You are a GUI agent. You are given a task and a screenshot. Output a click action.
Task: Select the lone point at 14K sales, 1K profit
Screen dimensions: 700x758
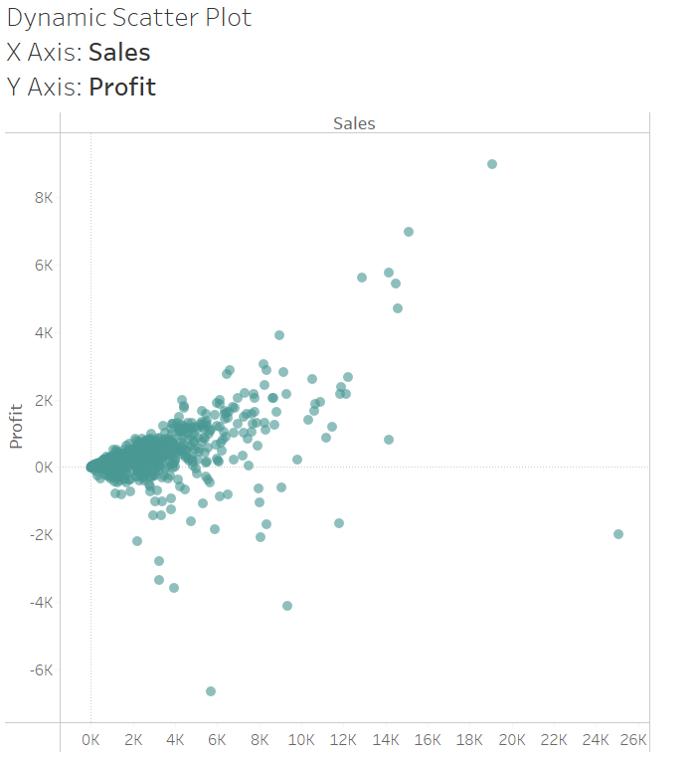coord(389,440)
